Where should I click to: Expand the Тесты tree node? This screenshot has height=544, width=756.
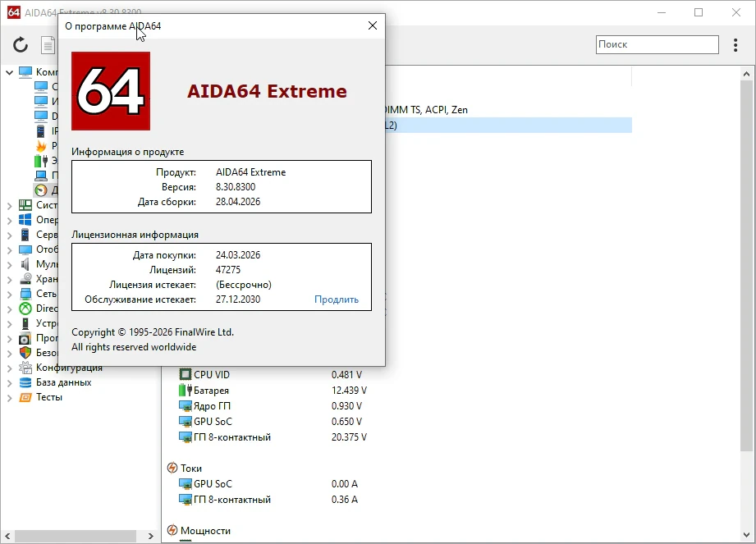tap(9, 398)
